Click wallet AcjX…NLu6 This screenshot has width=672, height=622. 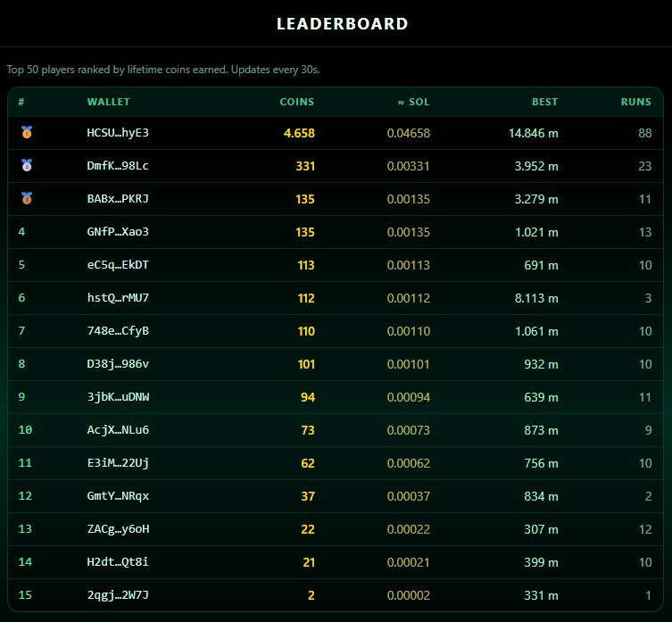[118, 430]
